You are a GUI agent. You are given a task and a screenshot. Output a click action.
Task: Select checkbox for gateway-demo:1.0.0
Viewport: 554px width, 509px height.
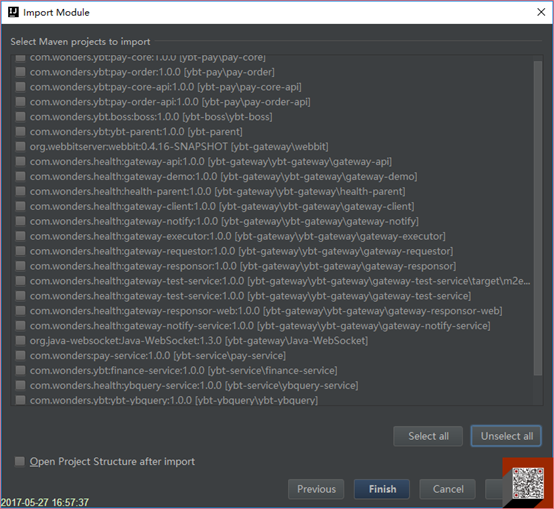20,176
